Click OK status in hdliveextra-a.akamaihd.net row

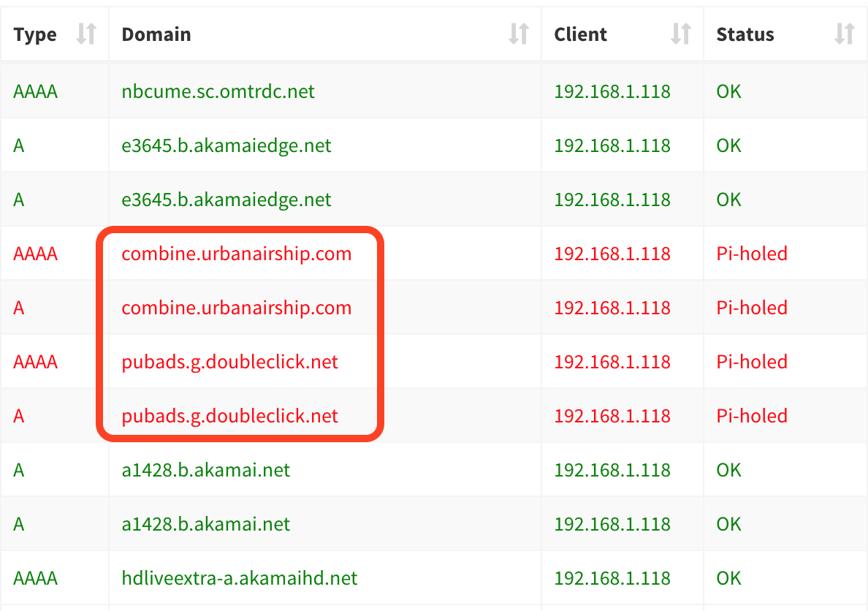(x=728, y=578)
